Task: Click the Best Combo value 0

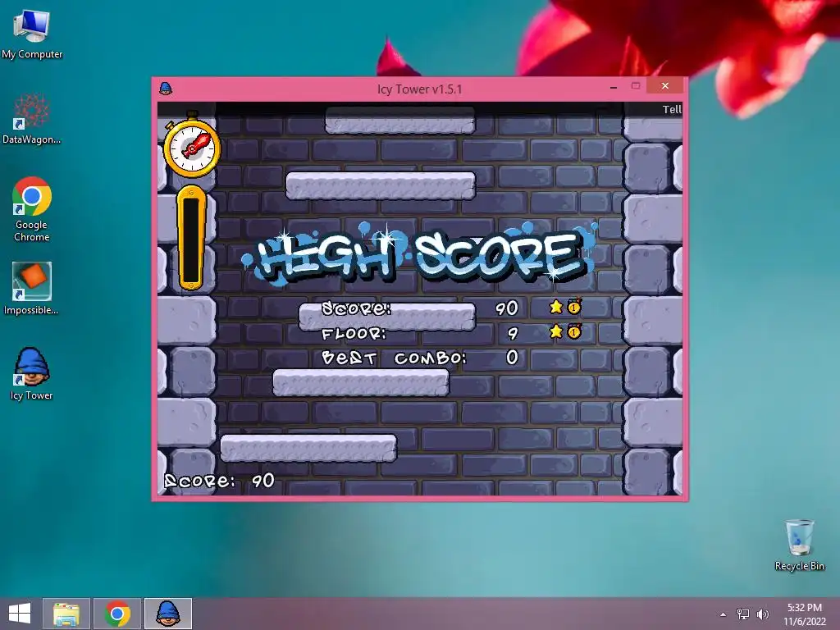Action: 512,358
